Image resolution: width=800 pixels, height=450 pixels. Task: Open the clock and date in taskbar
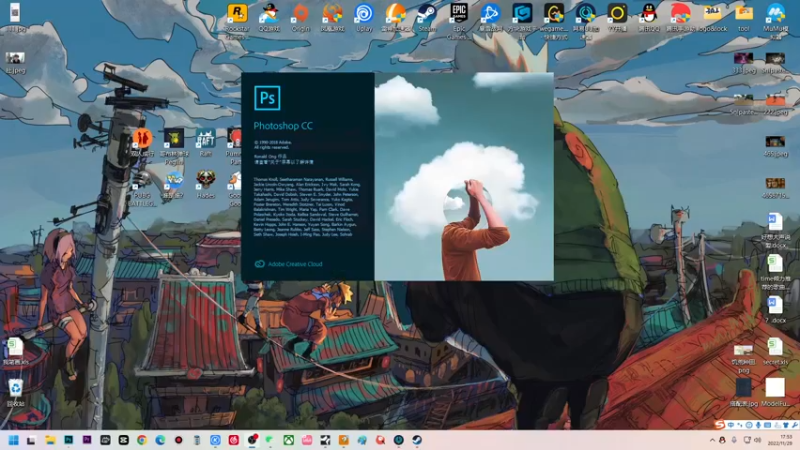click(x=780, y=440)
